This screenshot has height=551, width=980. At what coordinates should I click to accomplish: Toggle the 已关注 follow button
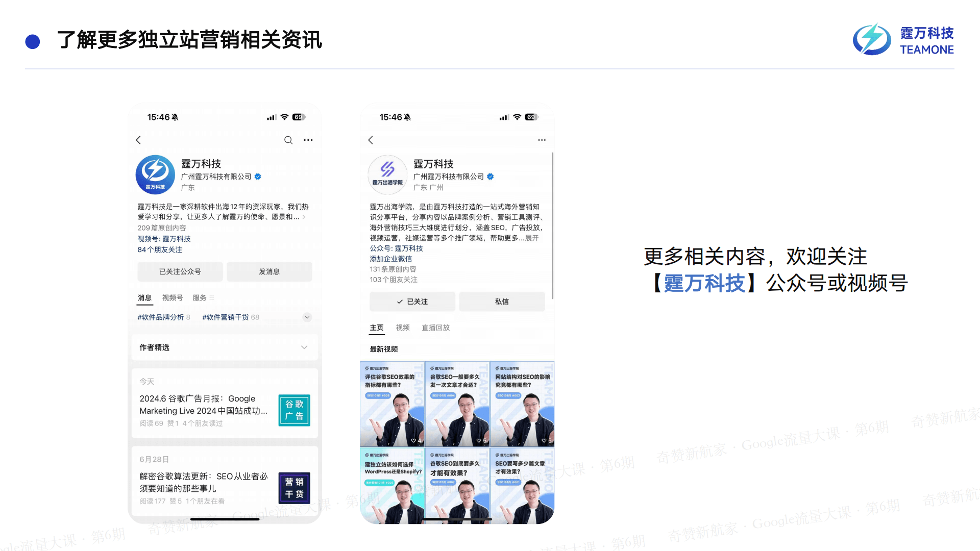(412, 302)
